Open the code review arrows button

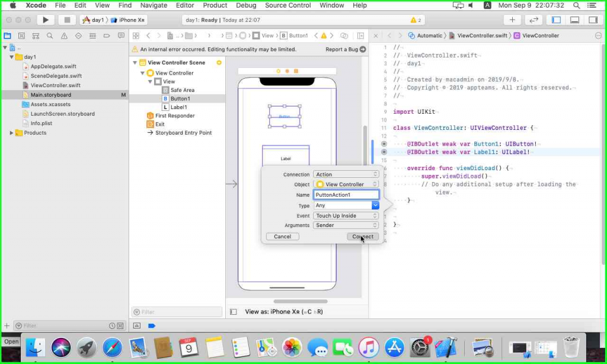pos(533,20)
